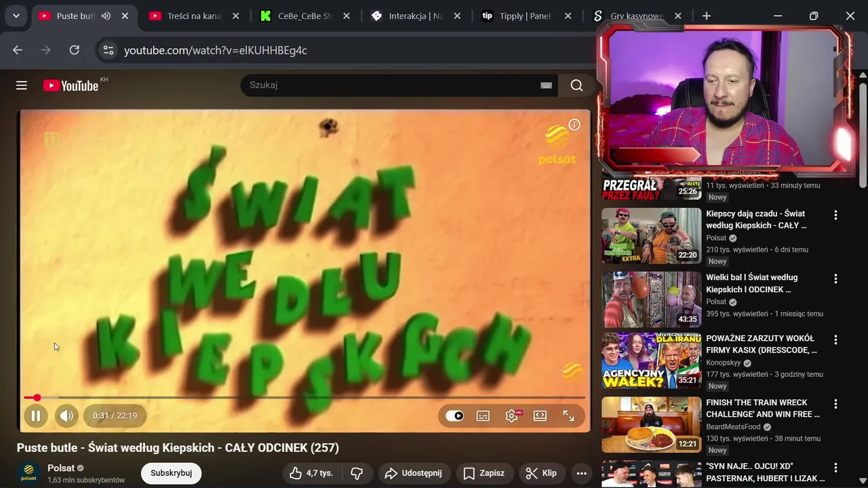Switch to the Interakcja tab
Image resolution: width=868 pixels, height=488 pixels.
[416, 16]
